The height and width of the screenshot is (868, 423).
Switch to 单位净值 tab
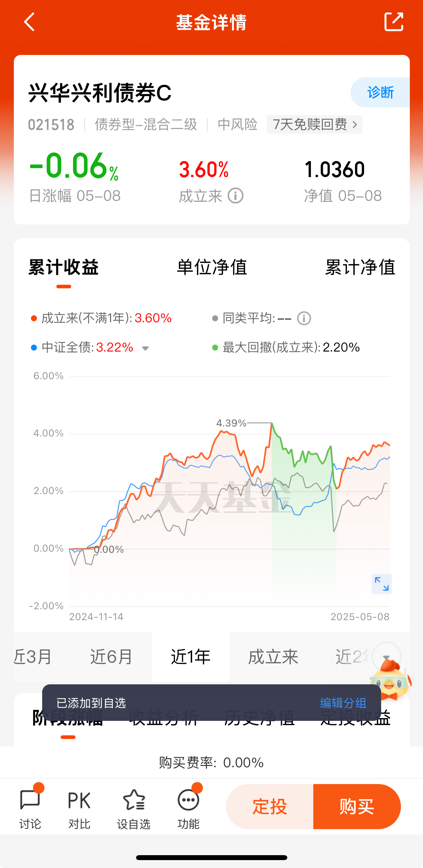point(212,267)
